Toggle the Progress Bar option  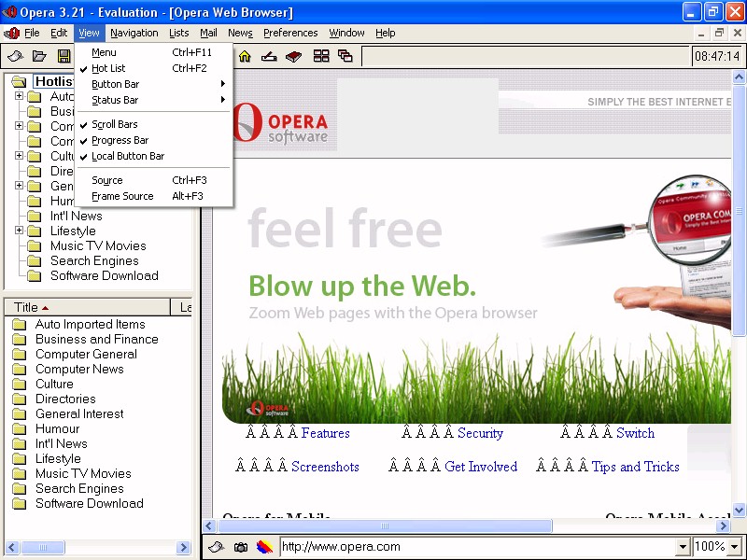click(153, 141)
